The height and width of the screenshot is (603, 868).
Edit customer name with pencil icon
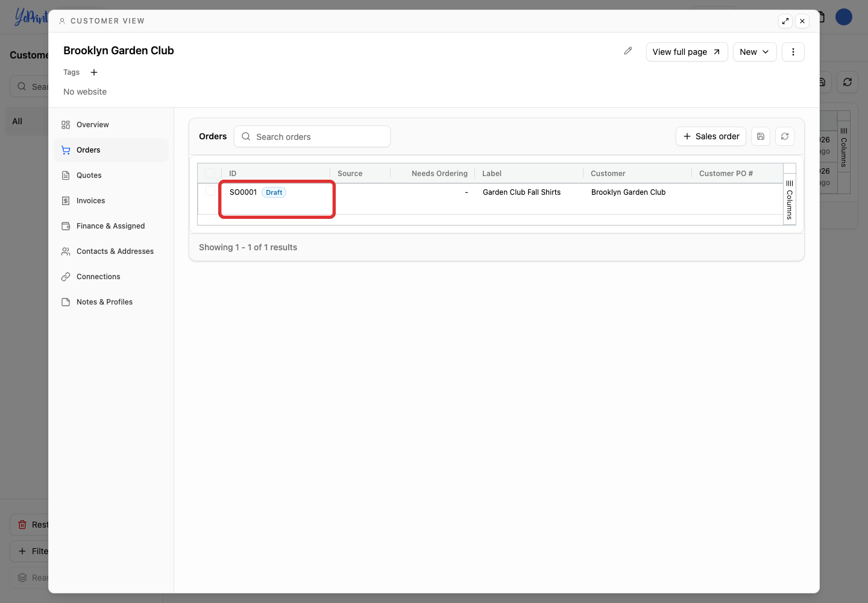coord(628,51)
